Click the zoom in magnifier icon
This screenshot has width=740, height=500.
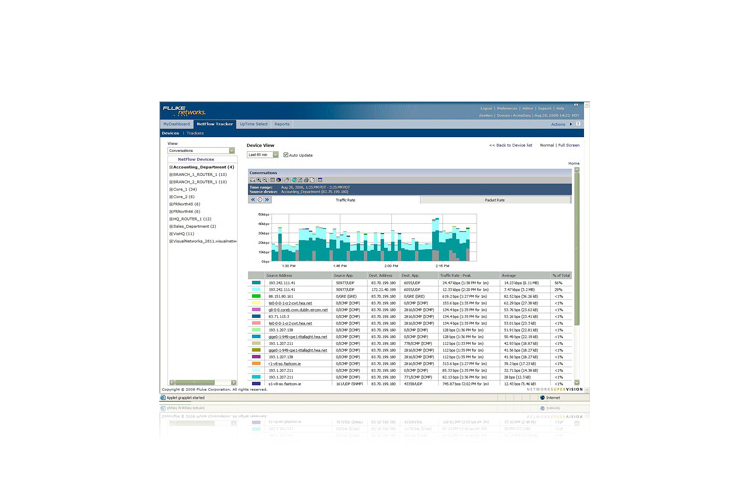(x=259, y=180)
